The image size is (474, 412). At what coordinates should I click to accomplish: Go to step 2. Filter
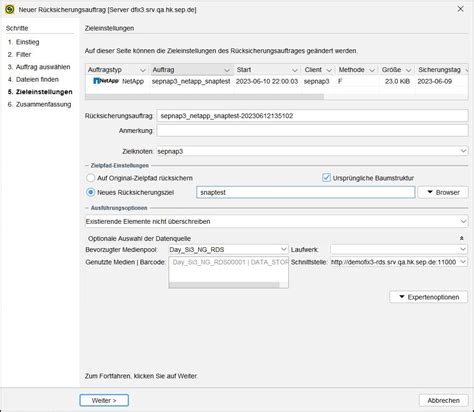point(19,54)
